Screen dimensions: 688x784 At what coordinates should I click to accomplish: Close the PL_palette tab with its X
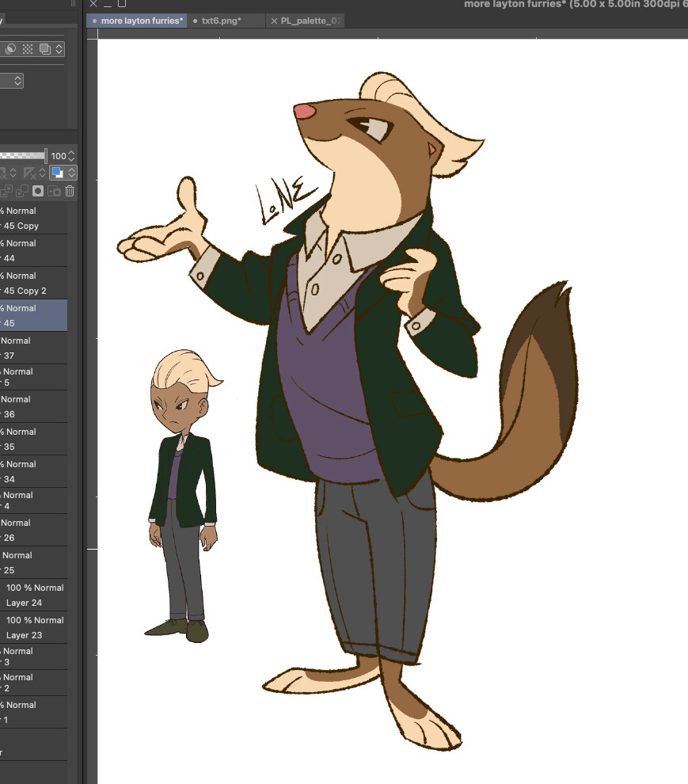274,21
